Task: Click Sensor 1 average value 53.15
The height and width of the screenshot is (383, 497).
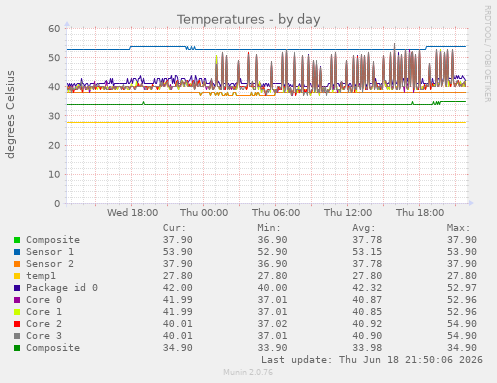Action: click(367, 252)
